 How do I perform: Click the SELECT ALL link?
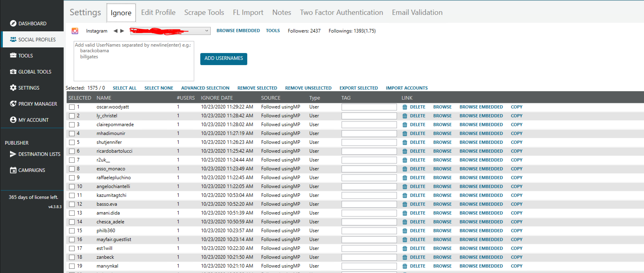tap(124, 88)
